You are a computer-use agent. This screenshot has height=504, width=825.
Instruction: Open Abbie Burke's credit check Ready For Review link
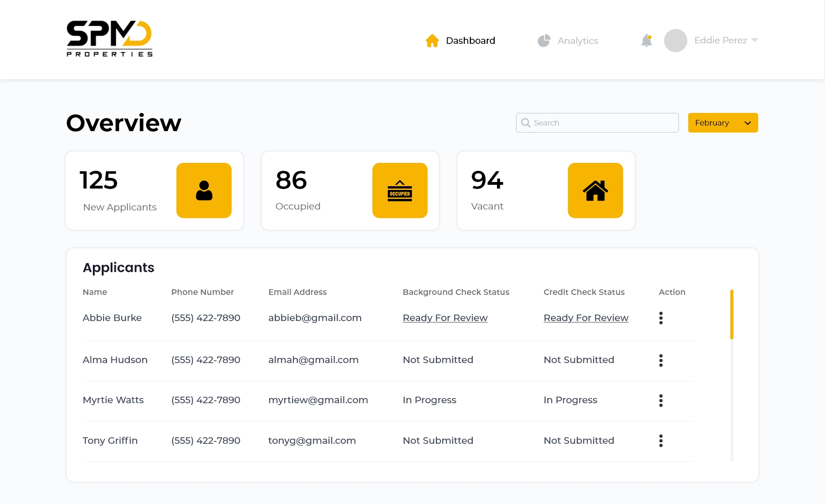click(x=586, y=318)
